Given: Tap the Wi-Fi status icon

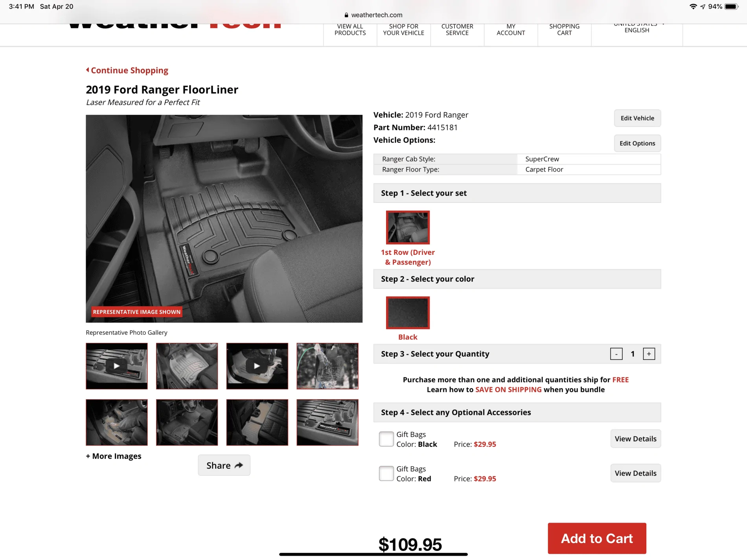Looking at the screenshot, I should (693, 7).
